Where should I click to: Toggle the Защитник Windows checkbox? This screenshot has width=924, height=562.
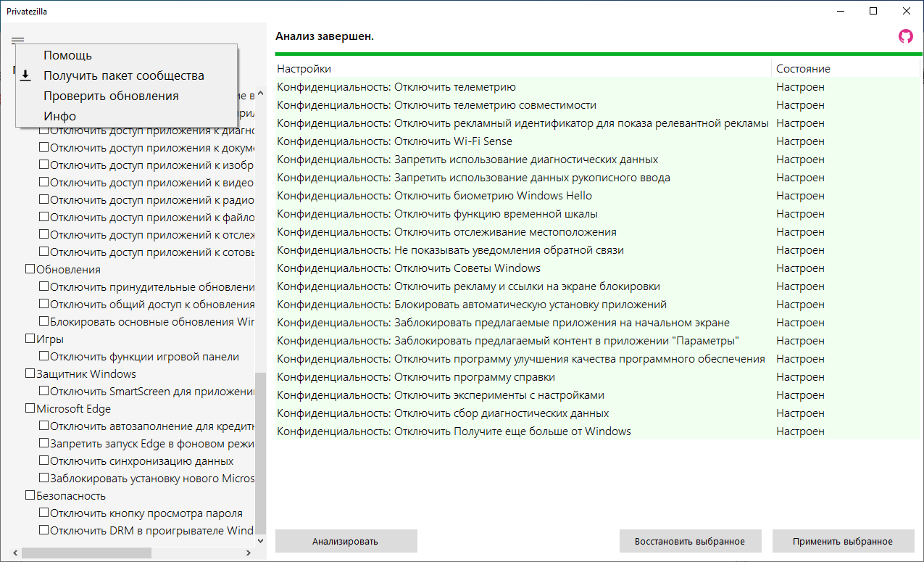coord(30,374)
